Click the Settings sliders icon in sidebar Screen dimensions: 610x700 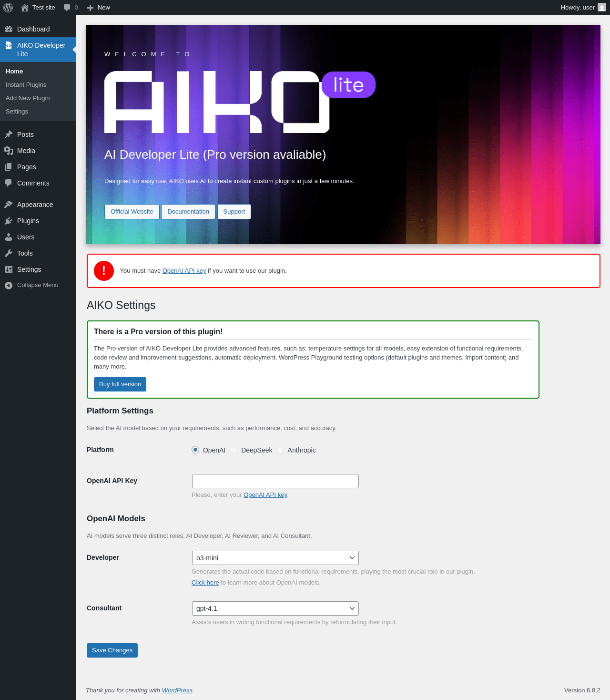pos(9,269)
